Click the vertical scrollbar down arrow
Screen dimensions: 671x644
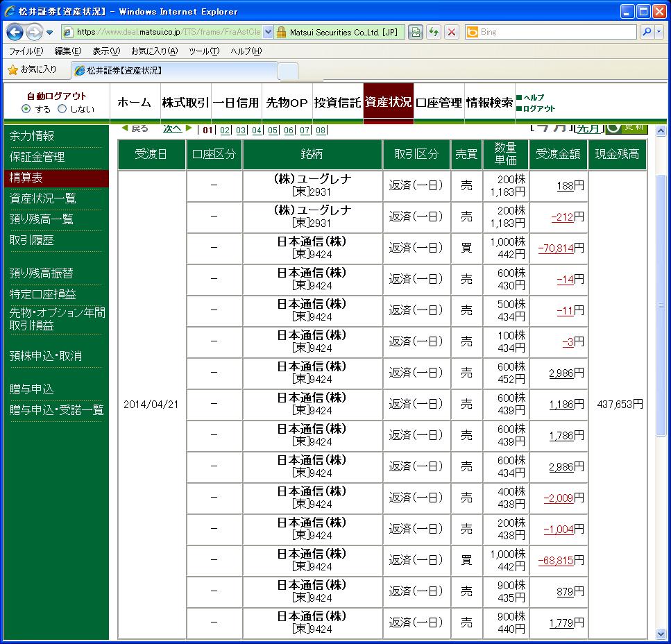(x=661, y=633)
